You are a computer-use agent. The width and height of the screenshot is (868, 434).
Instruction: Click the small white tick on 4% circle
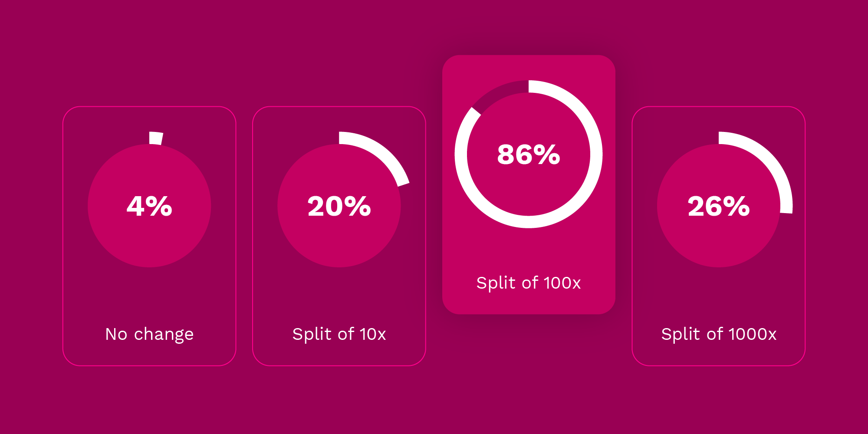point(156,138)
